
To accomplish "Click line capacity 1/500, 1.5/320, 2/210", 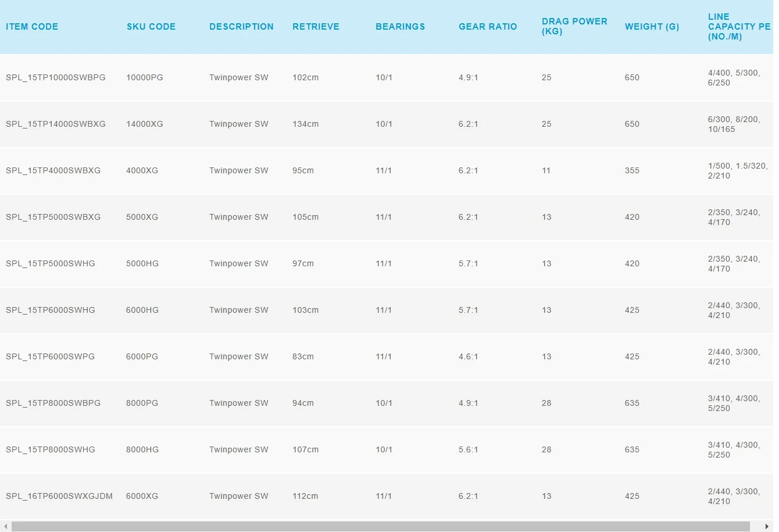I will 738,170.
